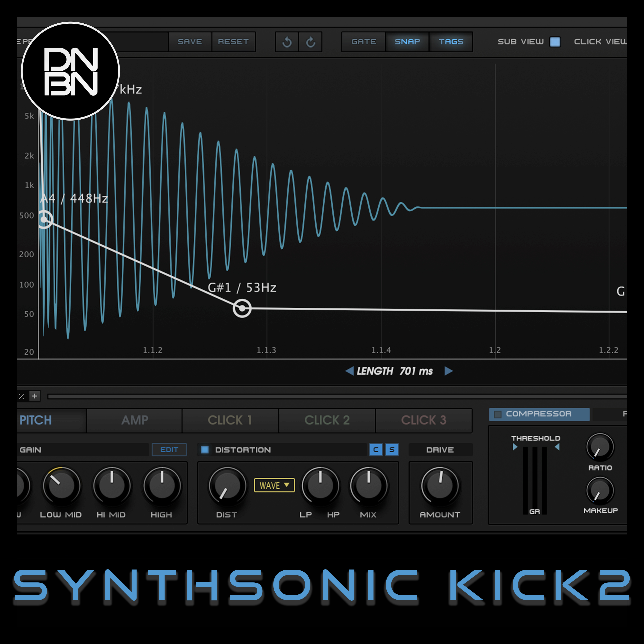Image resolution: width=644 pixels, height=644 pixels.
Task: Click the redo arrow icon
Action: click(x=310, y=42)
